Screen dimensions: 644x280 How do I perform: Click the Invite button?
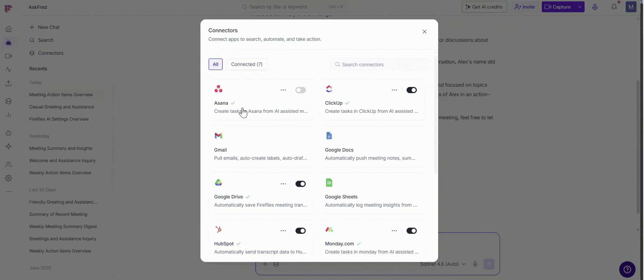tap(525, 7)
